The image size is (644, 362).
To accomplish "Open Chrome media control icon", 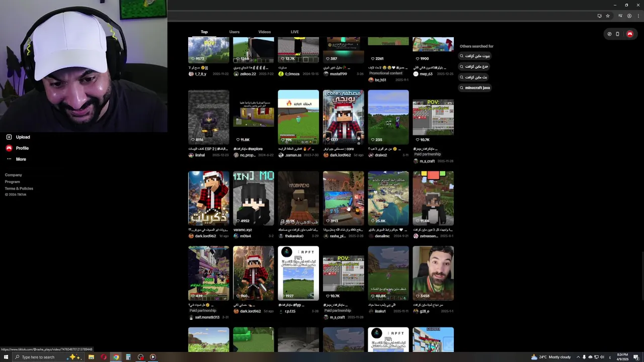I will coord(620,16).
